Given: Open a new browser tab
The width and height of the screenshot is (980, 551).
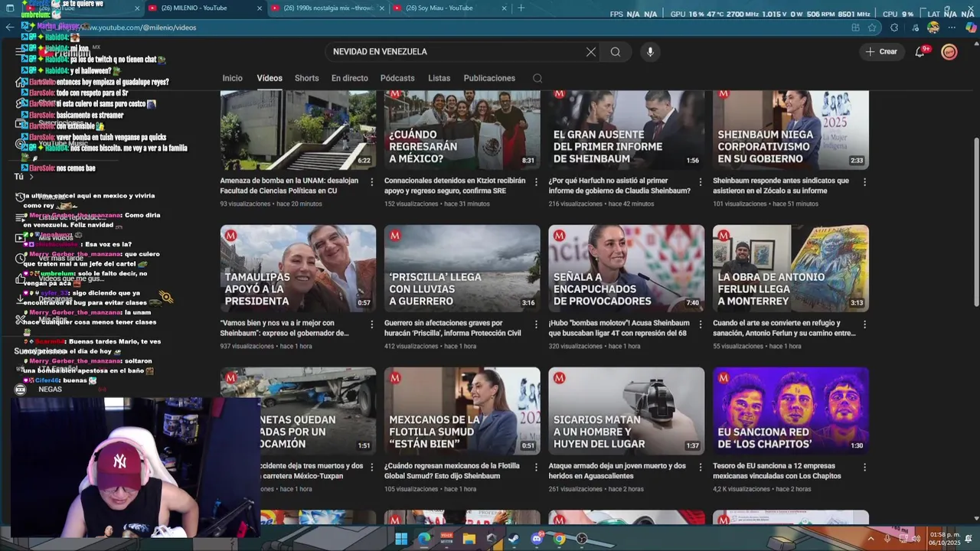Looking at the screenshot, I should pos(521,8).
